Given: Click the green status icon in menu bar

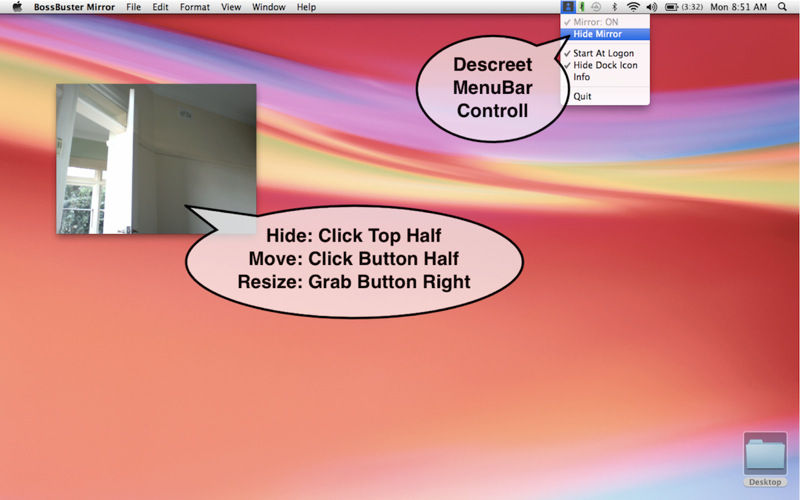Looking at the screenshot, I should point(582,7).
